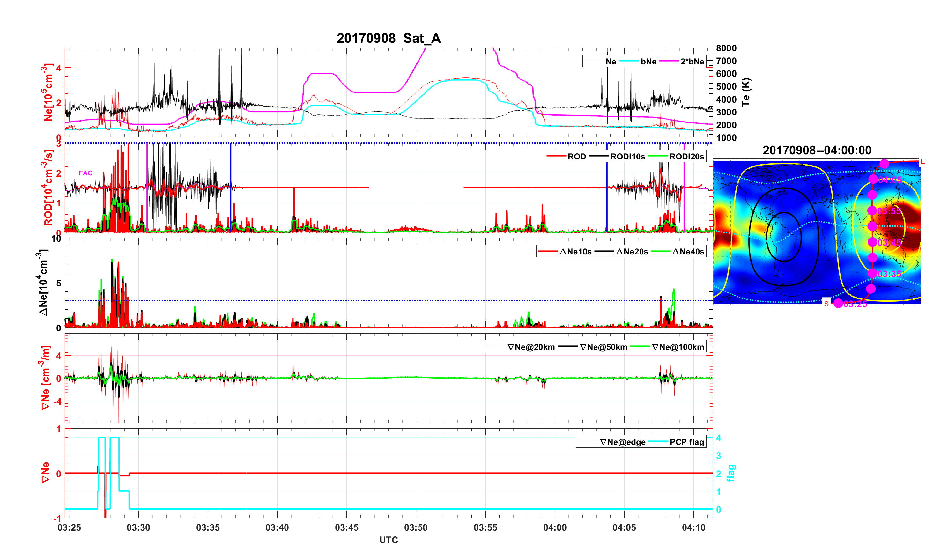
Task: Select the 03:25 start marker on map
Action: click(838, 303)
